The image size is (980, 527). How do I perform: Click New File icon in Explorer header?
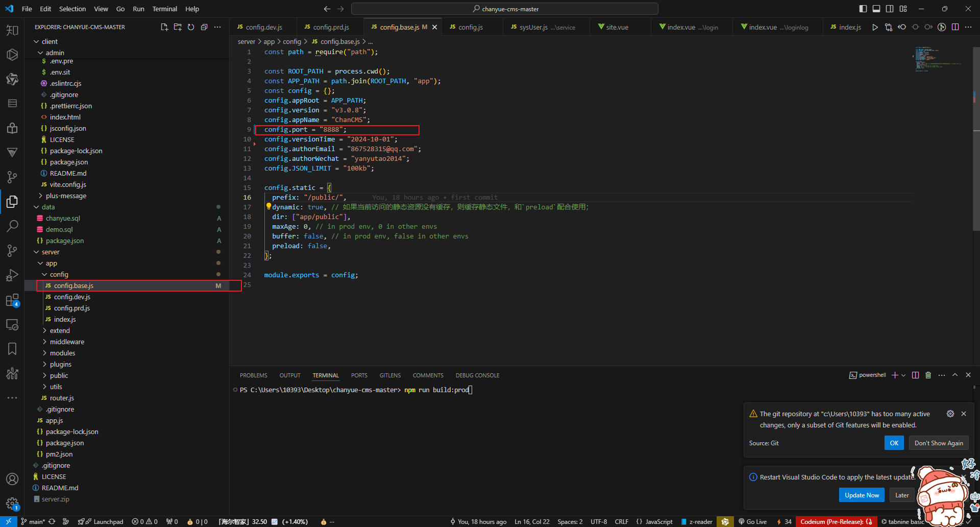pyautogui.click(x=164, y=27)
